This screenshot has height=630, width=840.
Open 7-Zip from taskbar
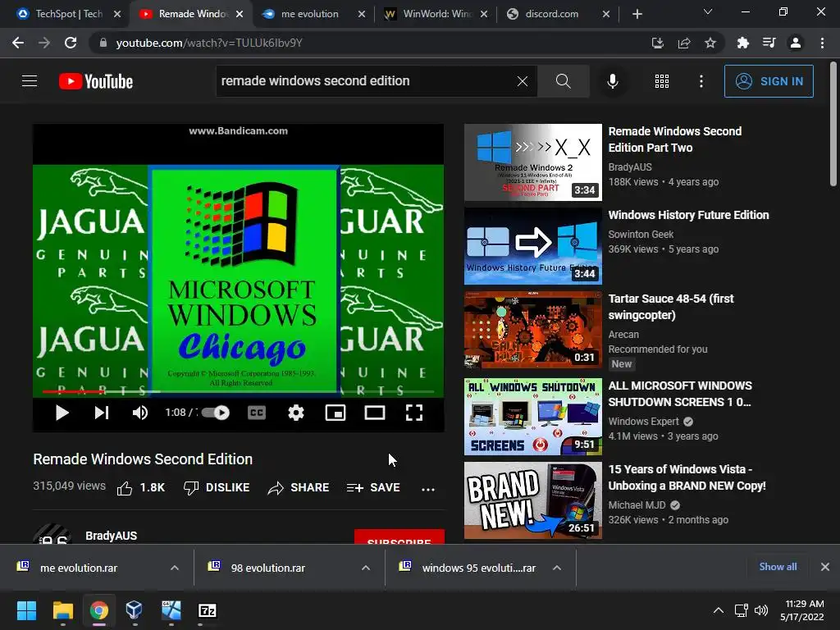207,610
